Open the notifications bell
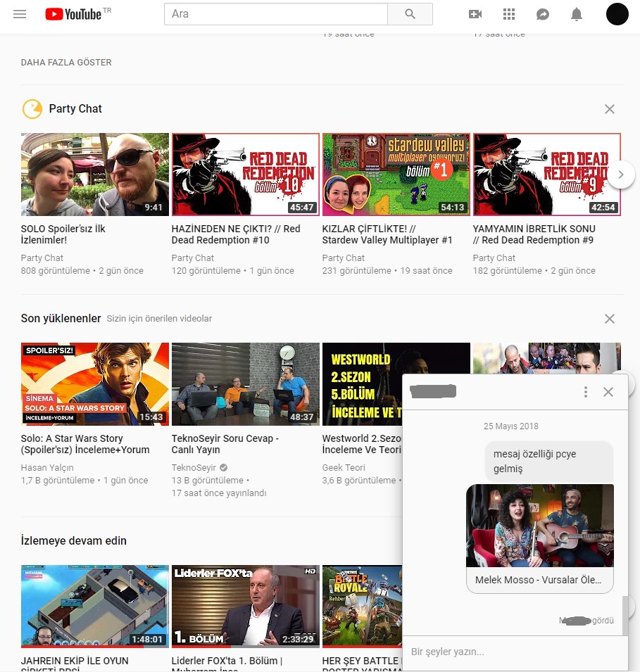The height and width of the screenshot is (672, 640). click(x=577, y=14)
